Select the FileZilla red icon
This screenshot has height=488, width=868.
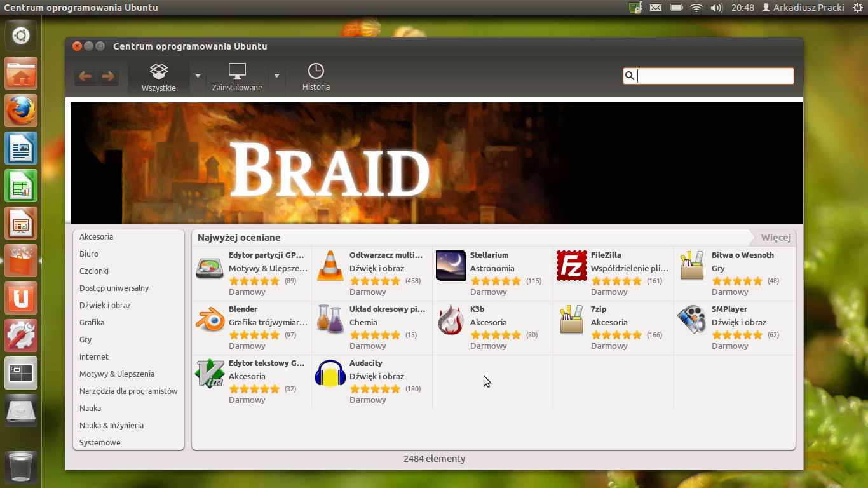click(572, 266)
